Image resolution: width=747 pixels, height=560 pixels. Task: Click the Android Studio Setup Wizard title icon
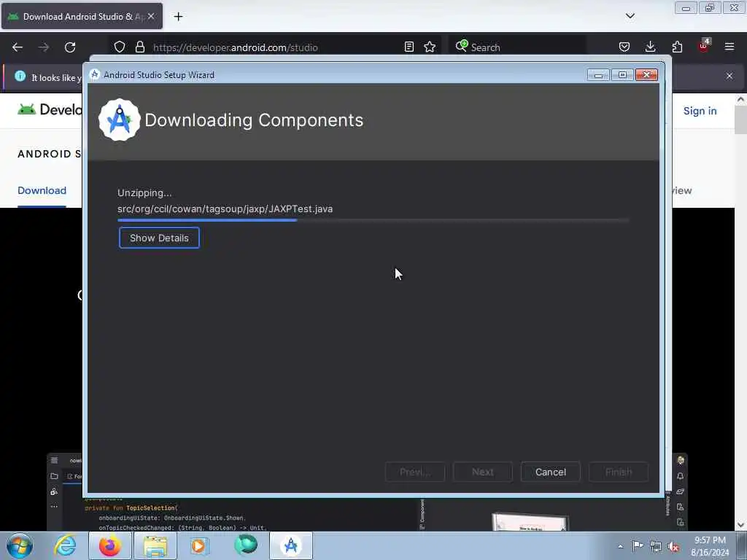[x=94, y=74]
